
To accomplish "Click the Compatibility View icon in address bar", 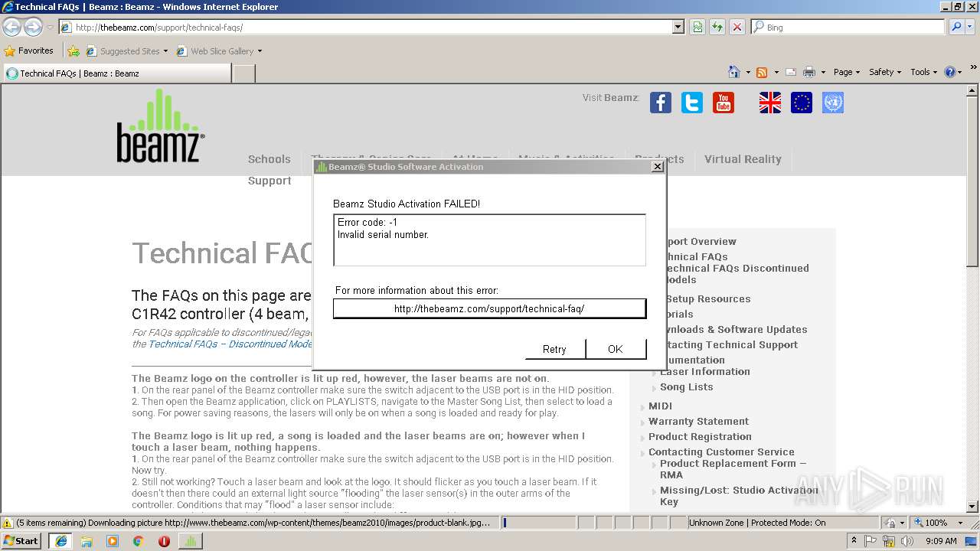I will point(697,27).
